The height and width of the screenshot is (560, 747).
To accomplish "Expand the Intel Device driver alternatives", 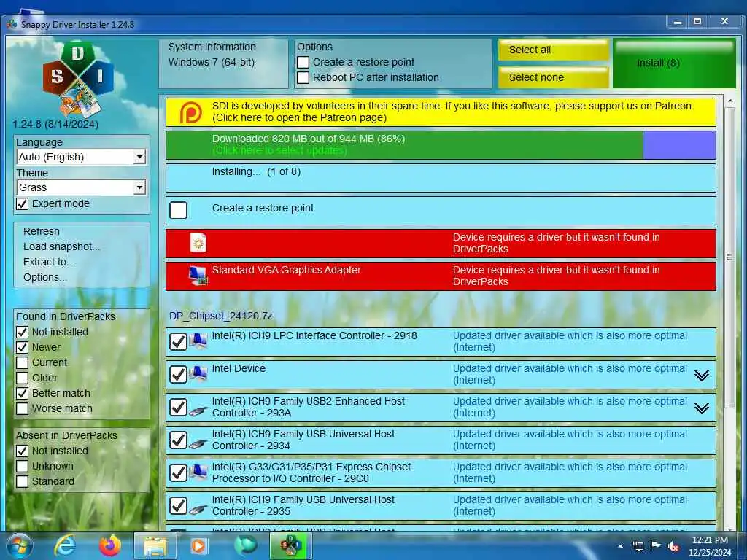I will point(701,376).
